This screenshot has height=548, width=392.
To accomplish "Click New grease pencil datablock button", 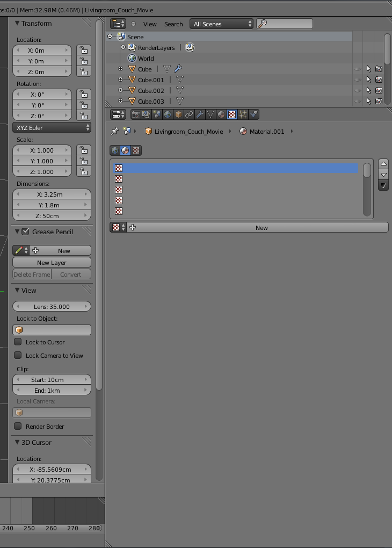I will pyautogui.click(x=60, y=250).
